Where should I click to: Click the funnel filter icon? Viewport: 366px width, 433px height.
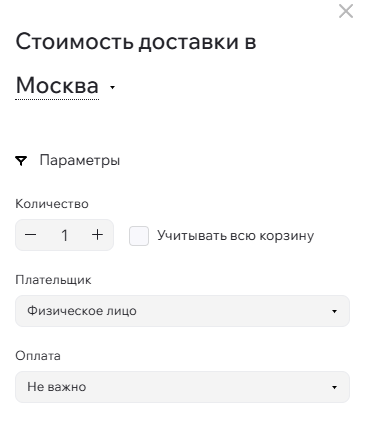(21, 161)
